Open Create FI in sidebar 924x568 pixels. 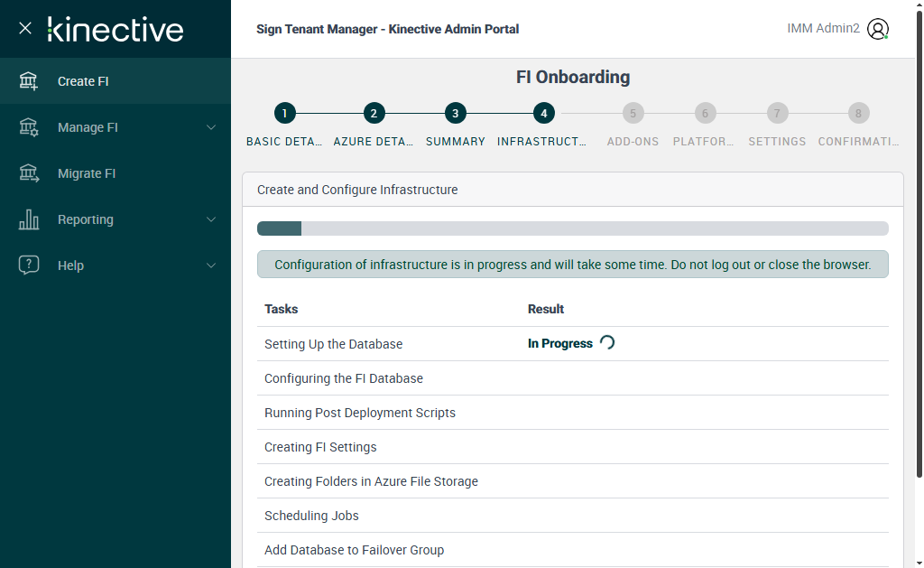[115, 80]
